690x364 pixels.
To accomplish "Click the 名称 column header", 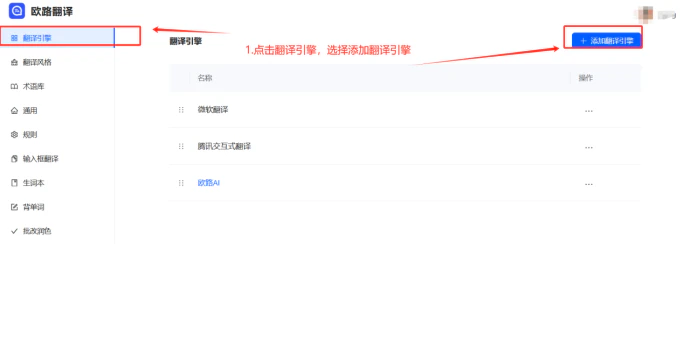I will click(x=205, y=78).
